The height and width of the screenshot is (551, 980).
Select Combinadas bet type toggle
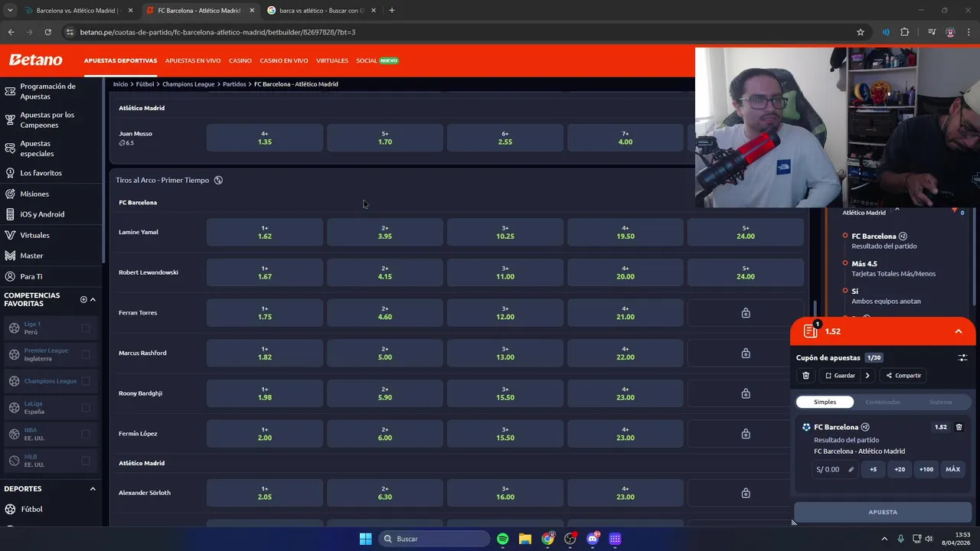[x=883, y=402]
